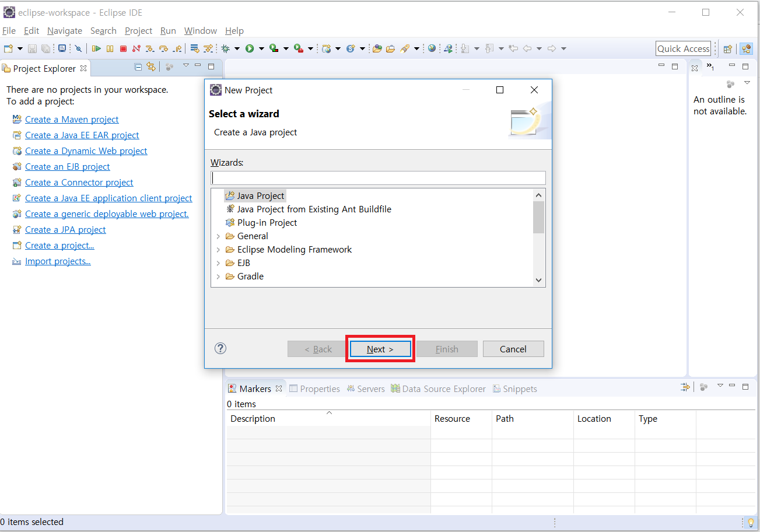Click the Forward navigation arrow
Image resolution: width=760 pixels, height=532 pixels.
[x=551, y=48]
